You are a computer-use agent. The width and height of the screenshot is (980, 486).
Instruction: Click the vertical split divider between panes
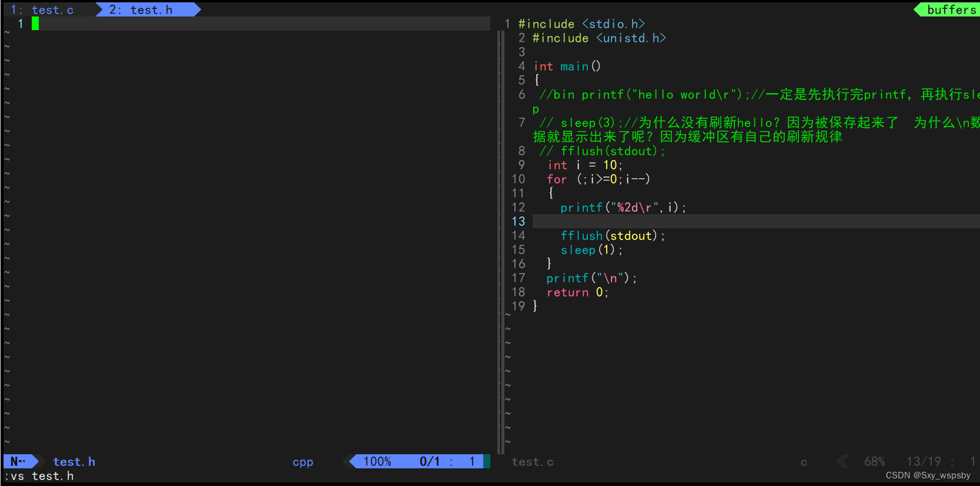[500, 241]
